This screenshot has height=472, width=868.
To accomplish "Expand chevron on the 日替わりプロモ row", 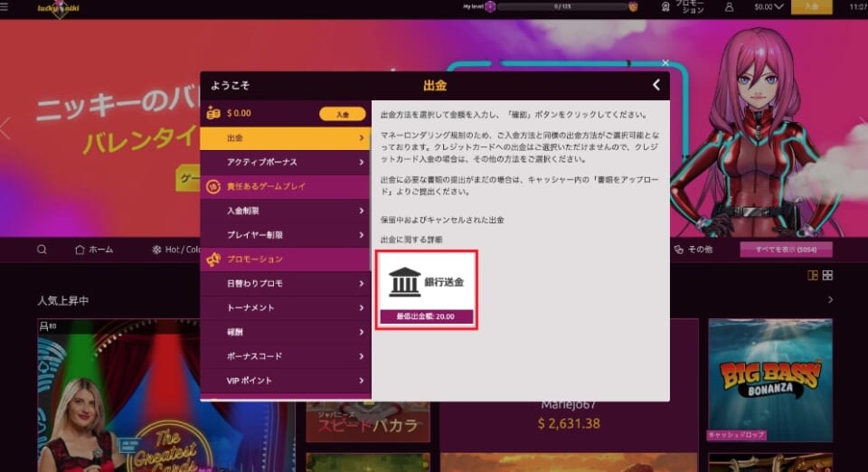I will point(362,283).
